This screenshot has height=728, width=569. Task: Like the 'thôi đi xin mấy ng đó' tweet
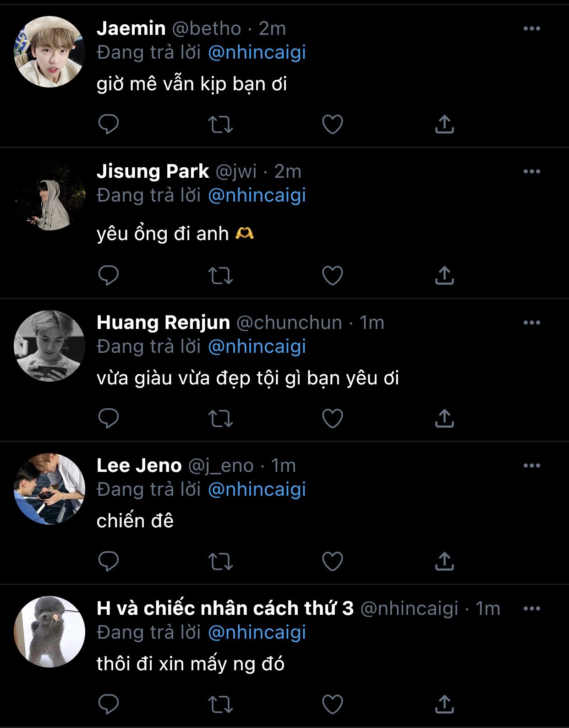333,704
